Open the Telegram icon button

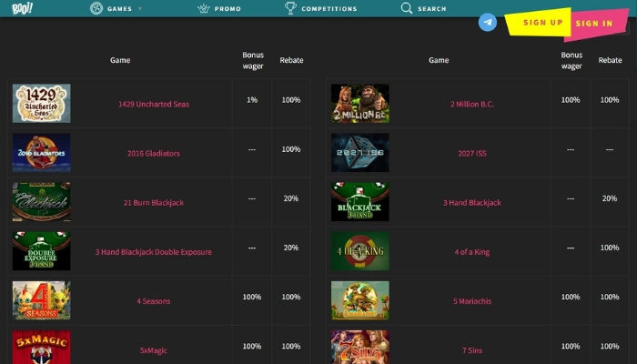pyautogui.click(x=488, y=23)
